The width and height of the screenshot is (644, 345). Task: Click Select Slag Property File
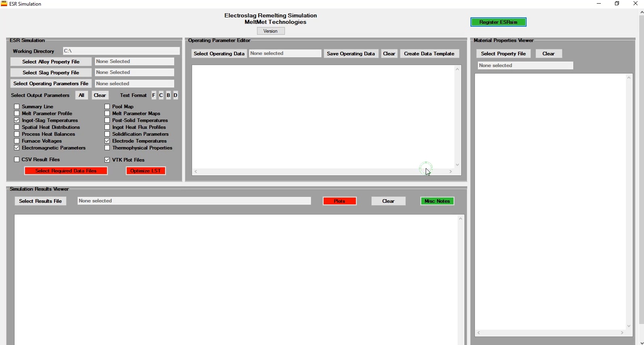51,73
